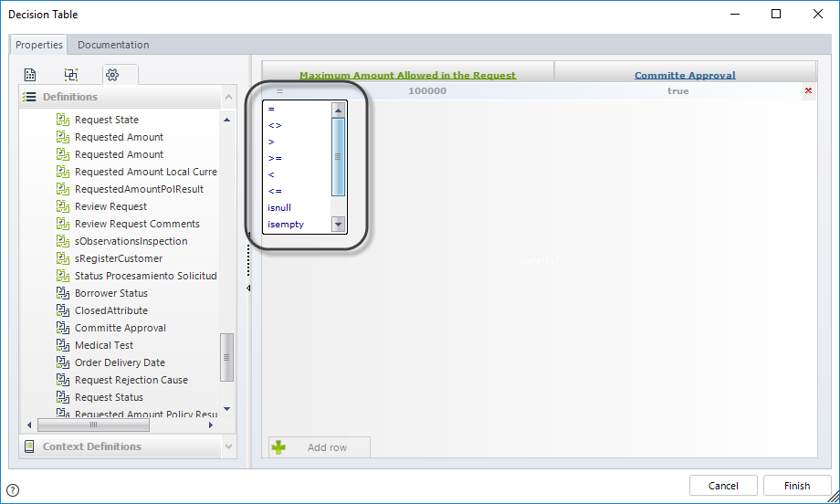The height and width of the screenshot is (504, 840).
Task: Click the definitions vertical scrollbar thumb
Action: pos(227,357)
